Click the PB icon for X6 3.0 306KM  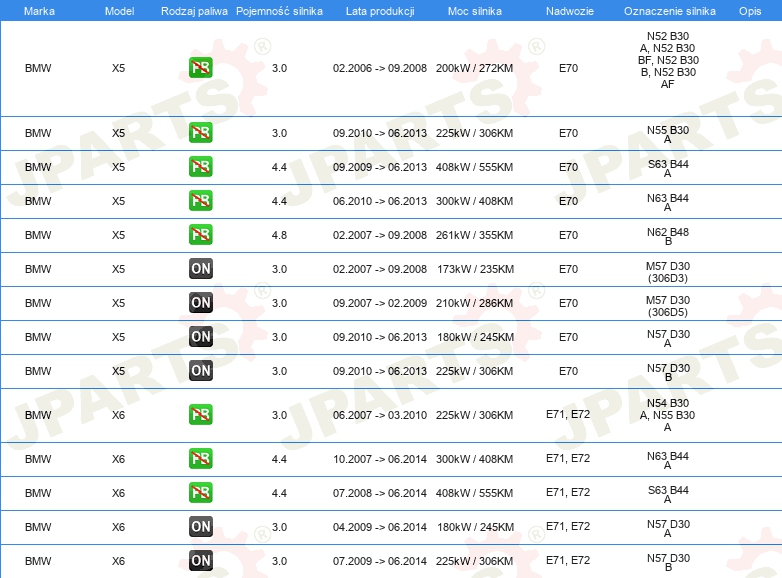point(200,415)
